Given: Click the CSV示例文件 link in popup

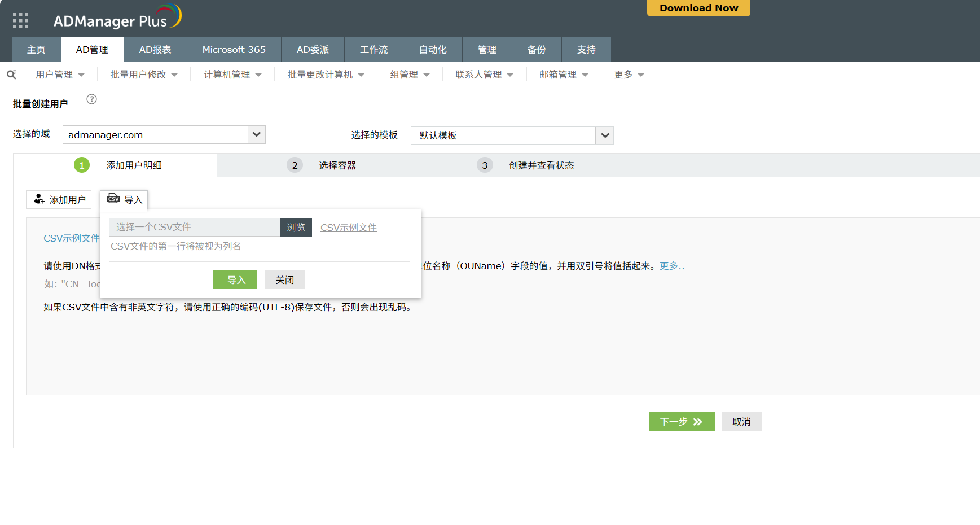Looking at the screenshot, I should pos(348,228).
